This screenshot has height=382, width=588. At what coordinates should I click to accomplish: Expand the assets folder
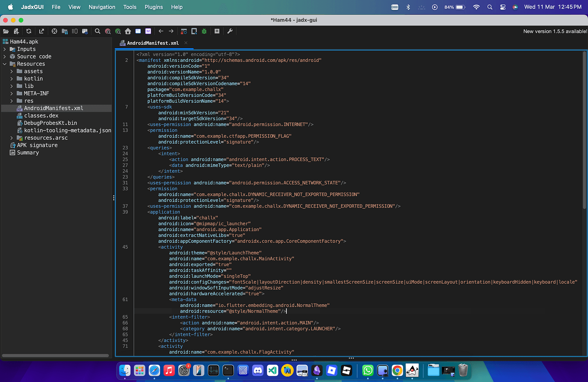pos(12,71)
